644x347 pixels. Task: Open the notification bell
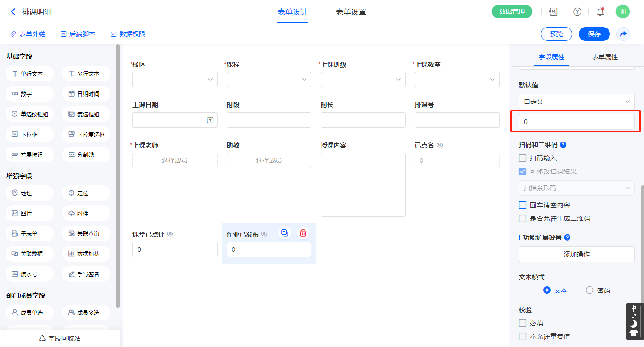600,12
